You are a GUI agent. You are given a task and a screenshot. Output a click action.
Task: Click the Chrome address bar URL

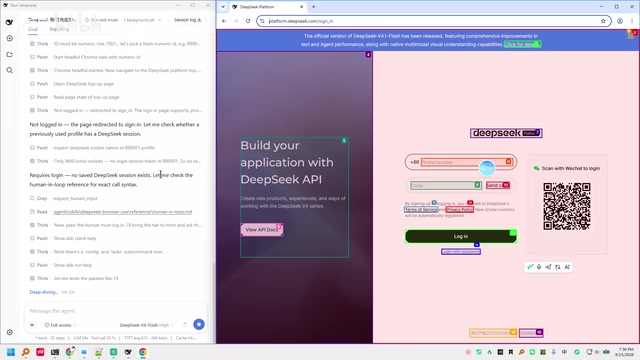tap(301, 21)
